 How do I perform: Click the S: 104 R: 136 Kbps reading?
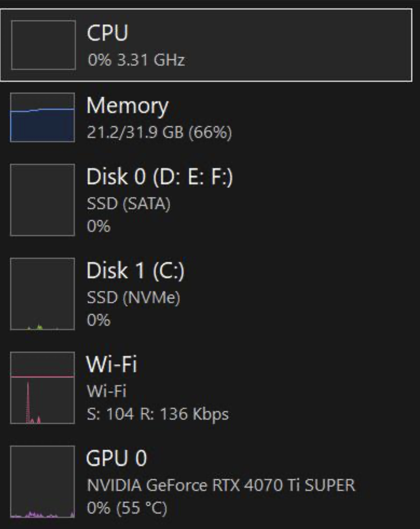158,414
